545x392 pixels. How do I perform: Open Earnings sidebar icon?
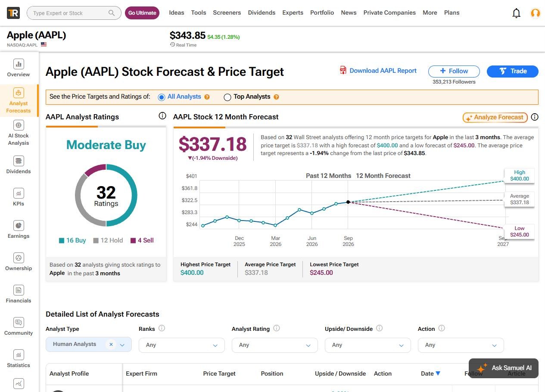[x=19, y=225]
